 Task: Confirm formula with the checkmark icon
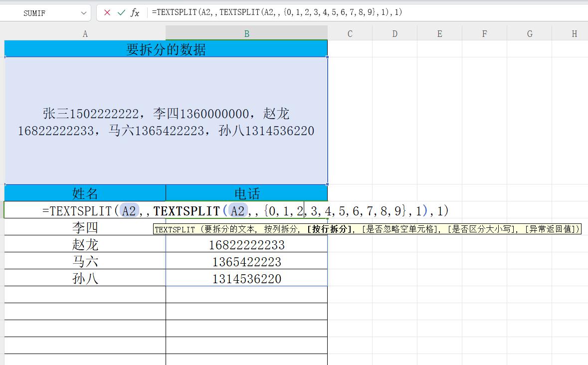(x=121, y=12)
